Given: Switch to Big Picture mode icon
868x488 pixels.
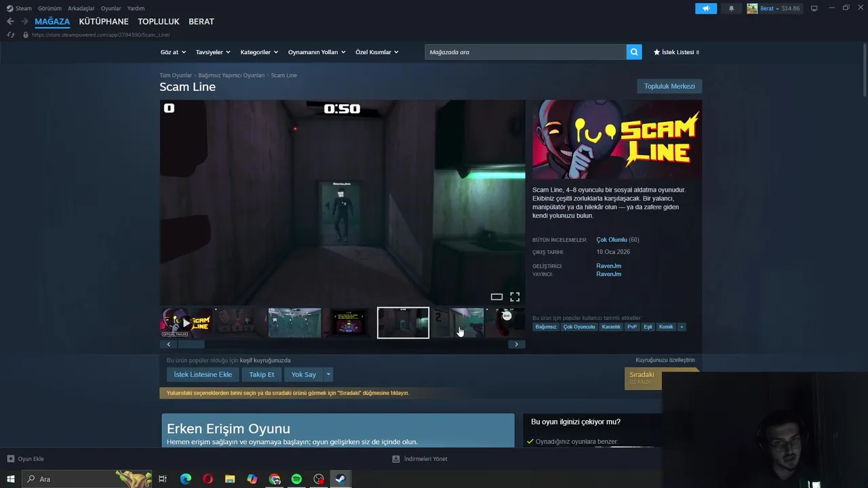Looking at the screenshot, I should [x=814, y=8].
